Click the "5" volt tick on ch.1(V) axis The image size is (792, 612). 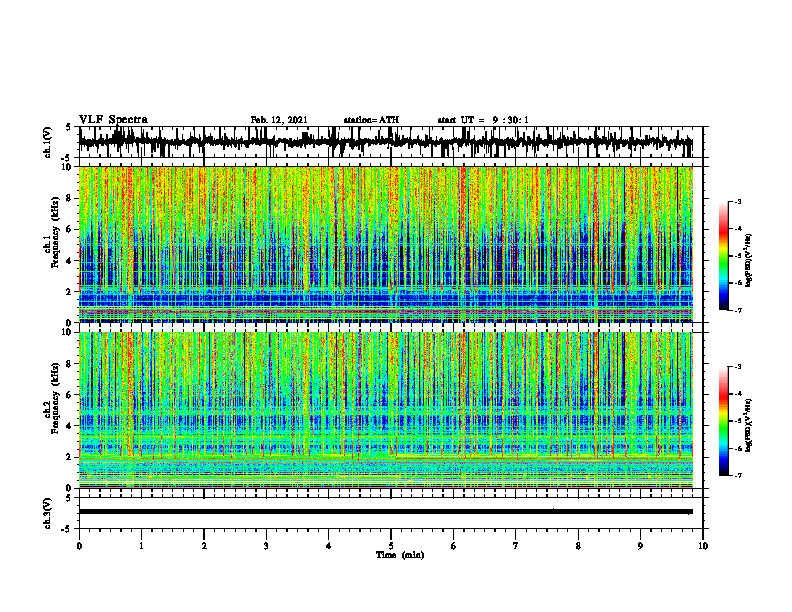pos(69,128)
